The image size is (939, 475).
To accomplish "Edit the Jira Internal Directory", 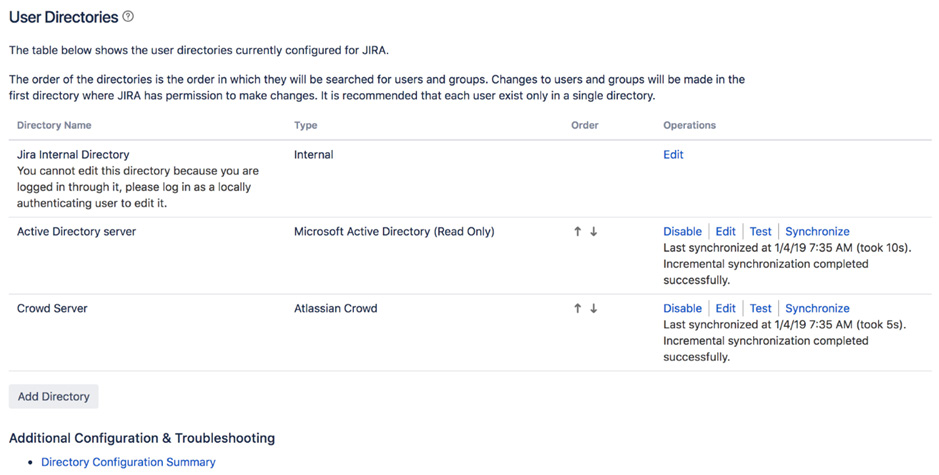I will point(673,155).
